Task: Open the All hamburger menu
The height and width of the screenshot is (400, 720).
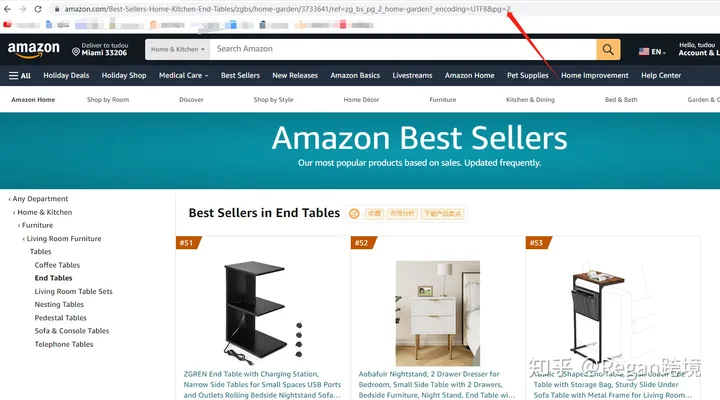Action: (19, 75)
